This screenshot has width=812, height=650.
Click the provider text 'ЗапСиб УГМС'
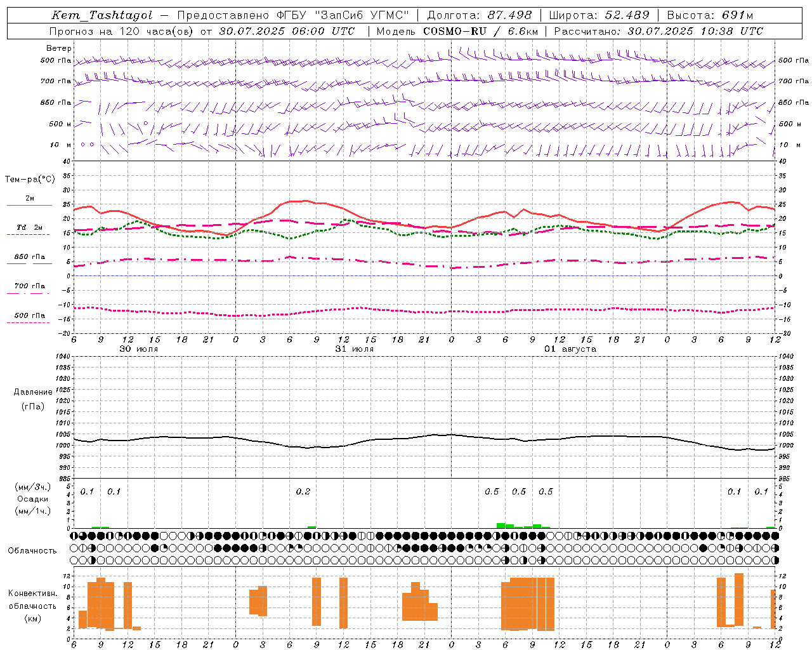362,15
